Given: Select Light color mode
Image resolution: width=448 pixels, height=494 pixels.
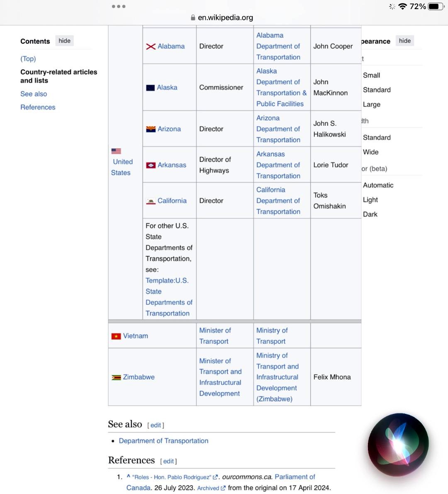Looking at the screenshot, I should pos(370,200).
